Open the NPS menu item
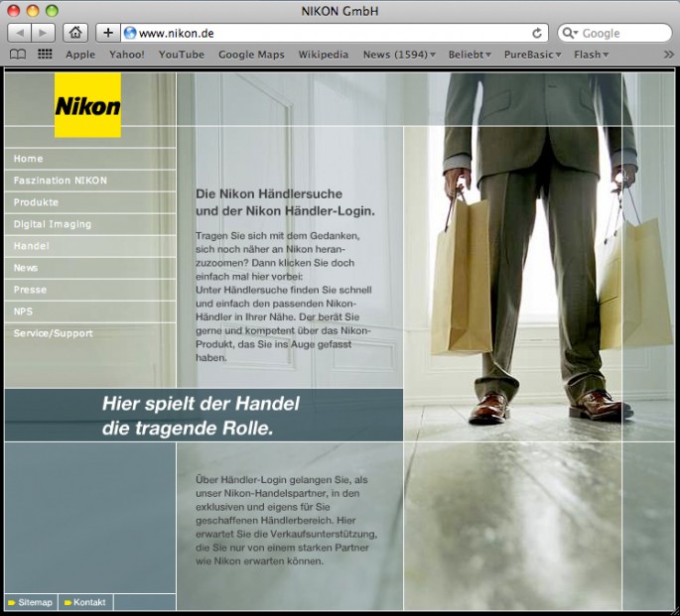Viewport: 680px width, 616px height. point(90,311)
